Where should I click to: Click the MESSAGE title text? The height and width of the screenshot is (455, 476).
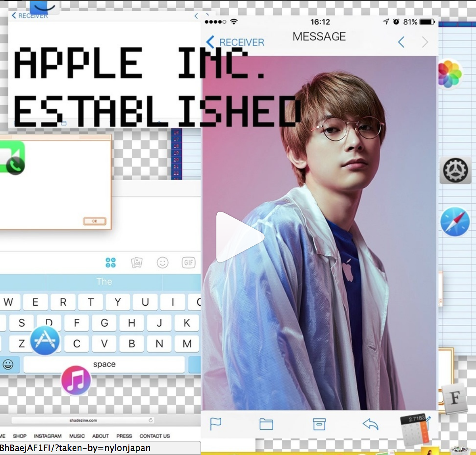[x=319, y=37]
